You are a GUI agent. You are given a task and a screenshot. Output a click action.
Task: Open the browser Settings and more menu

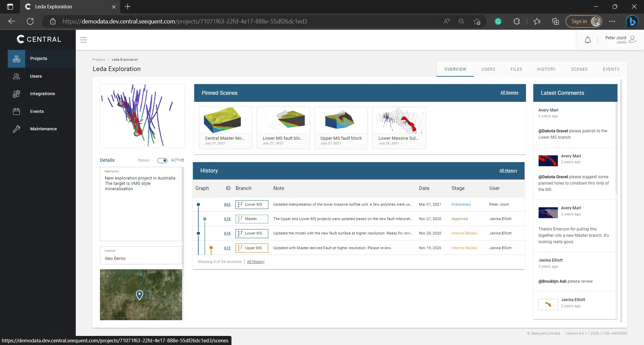click(612, 21)
